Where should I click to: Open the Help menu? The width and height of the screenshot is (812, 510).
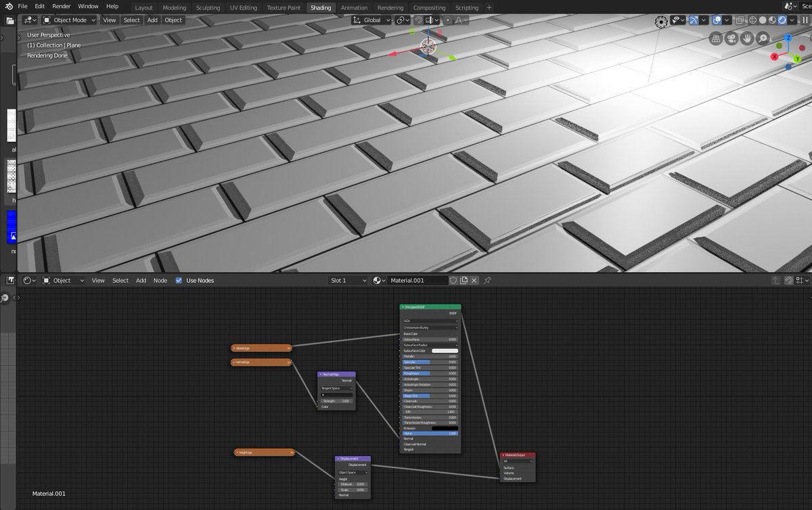112,6
